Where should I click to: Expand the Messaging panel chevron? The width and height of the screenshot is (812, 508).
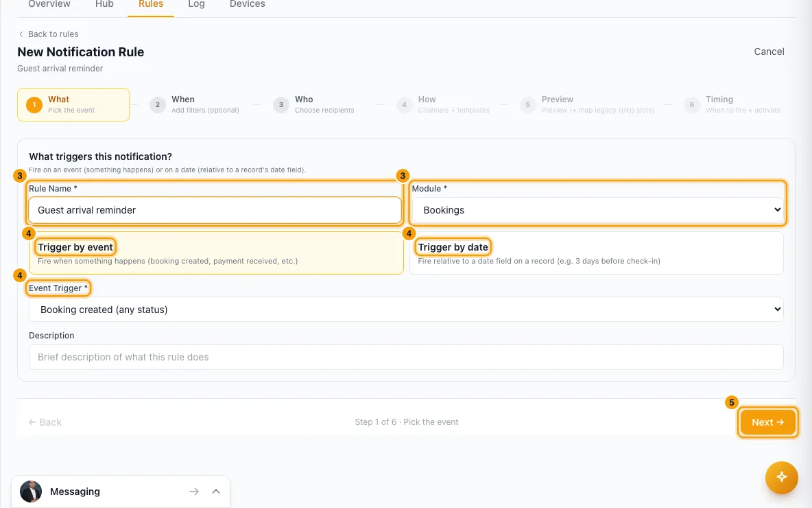(x=216, y=492)
